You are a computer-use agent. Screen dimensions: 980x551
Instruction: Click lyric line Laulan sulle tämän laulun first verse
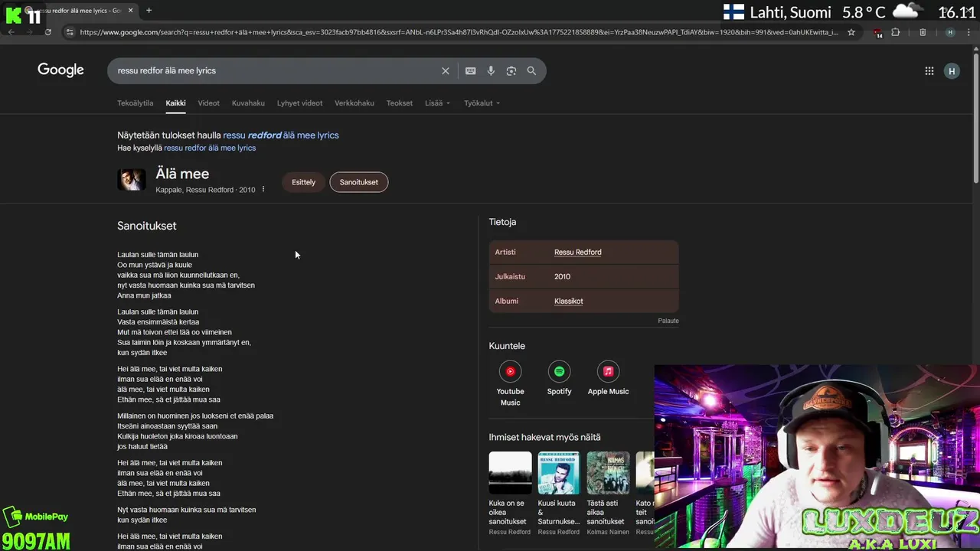point(158,254)
